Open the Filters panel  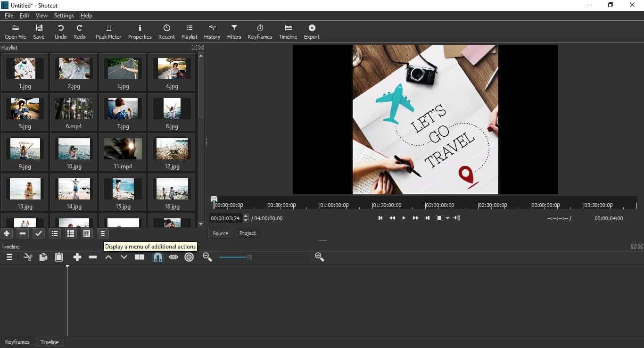[x=233, y=31]
